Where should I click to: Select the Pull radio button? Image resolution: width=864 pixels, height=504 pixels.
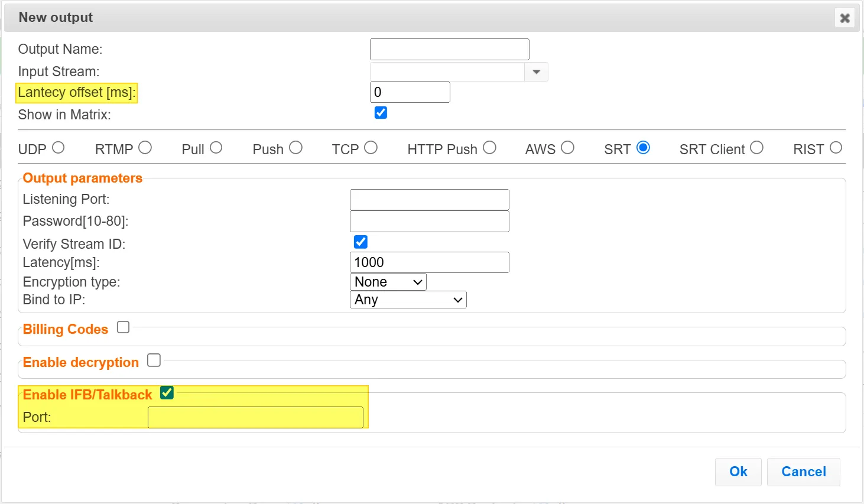pyautogui.click(x=216, y=148)
